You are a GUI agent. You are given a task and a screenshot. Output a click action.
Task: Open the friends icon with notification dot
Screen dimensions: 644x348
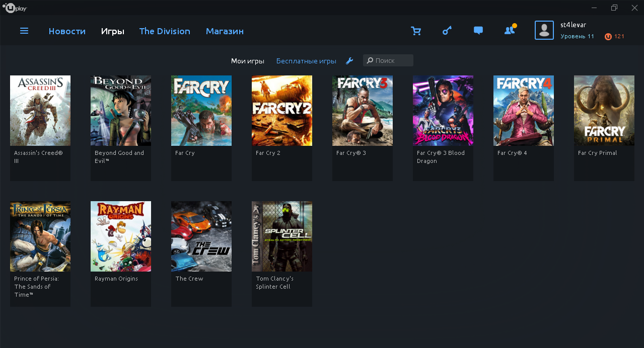(x=510, y=30)
